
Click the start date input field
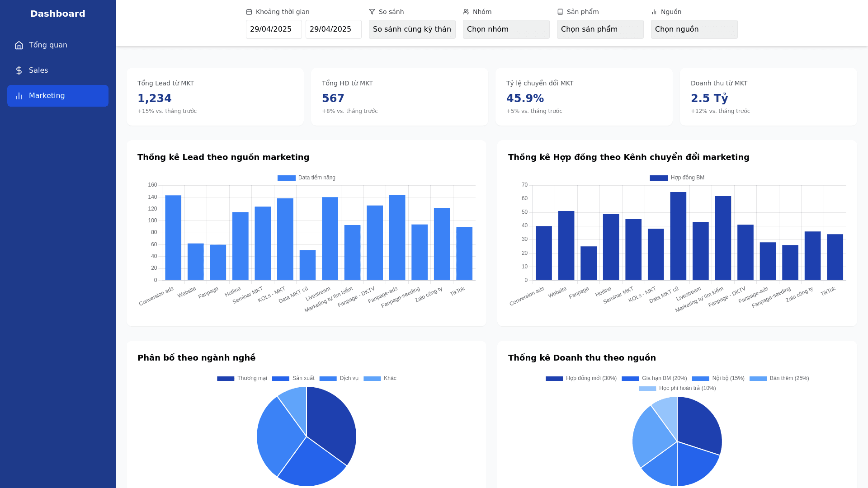tap(274, 29)
